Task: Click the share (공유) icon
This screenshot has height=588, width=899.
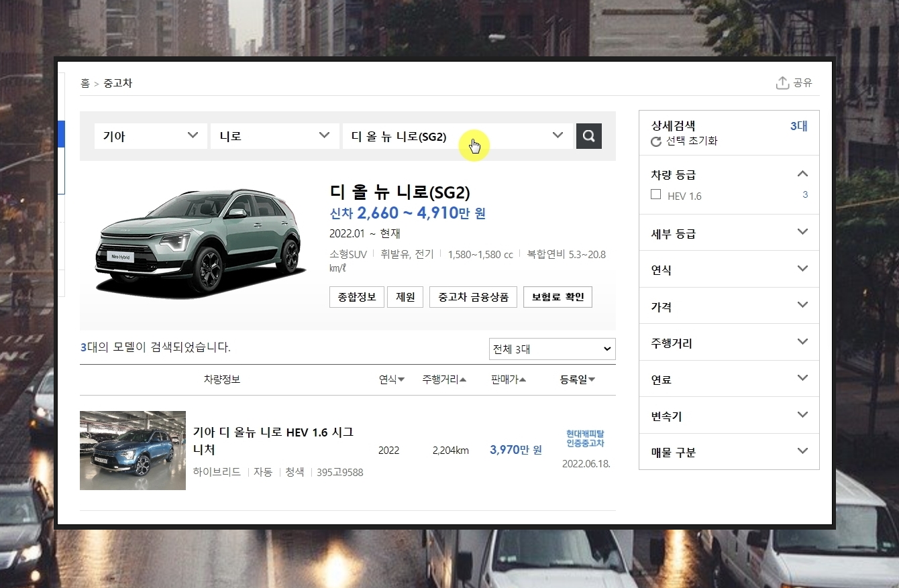Action: coord(782,82)
